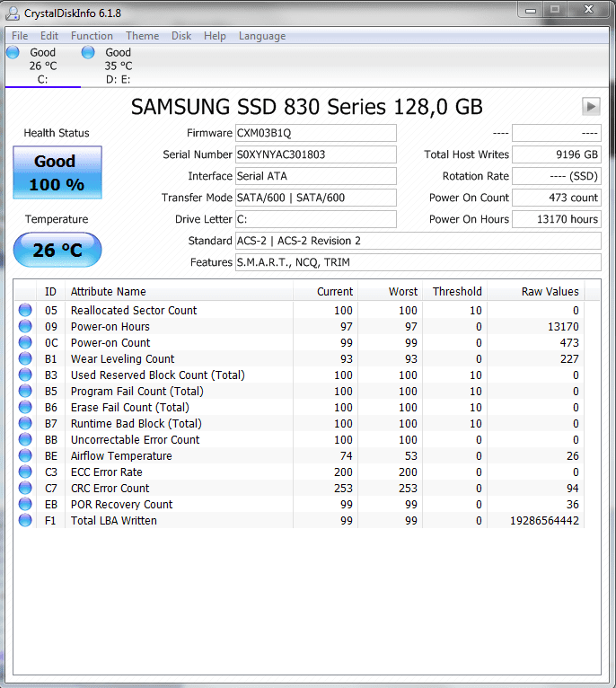Open the File menu
This screenshot has height=688, width=616.
[x=20, y=36]
